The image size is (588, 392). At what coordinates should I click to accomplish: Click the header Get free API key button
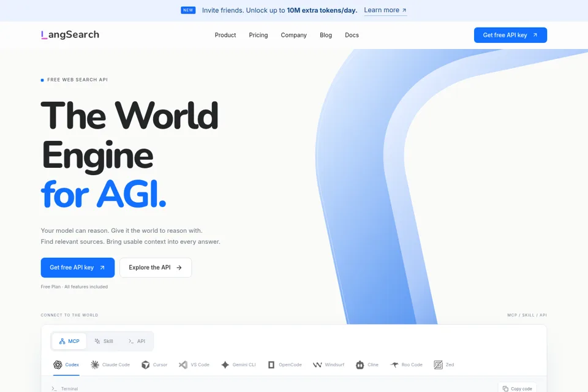pos(510,35)
